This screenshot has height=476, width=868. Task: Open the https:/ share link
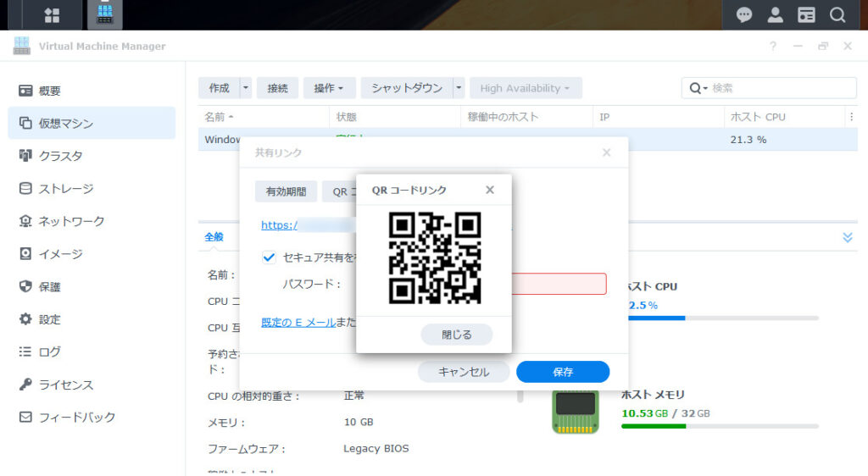point(279,225)
